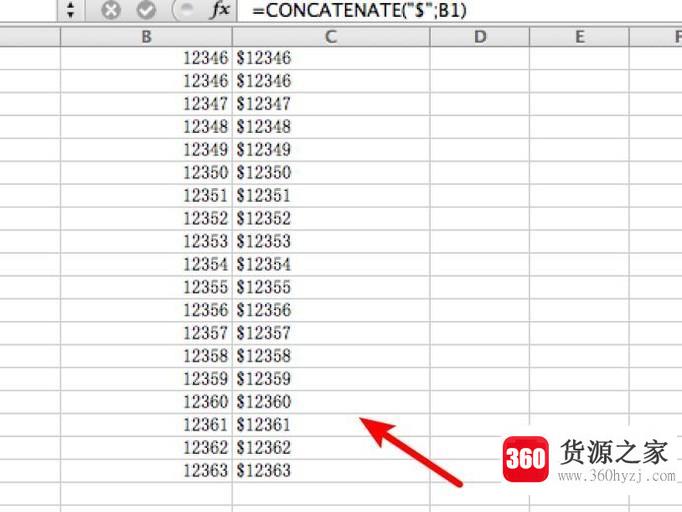Select cell with value 12361
The image size is (682, 512).
tap(146, 425)
